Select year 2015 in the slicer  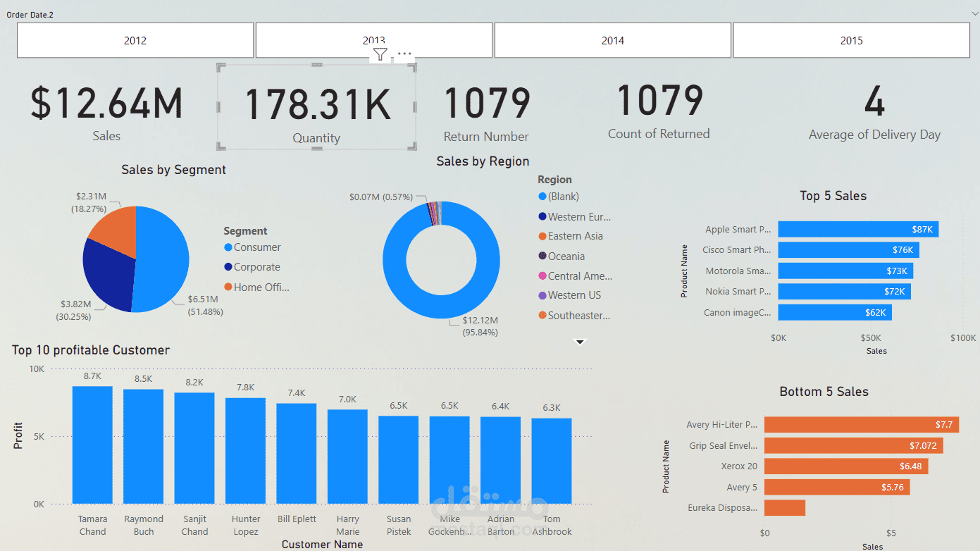tap(850, 39)
